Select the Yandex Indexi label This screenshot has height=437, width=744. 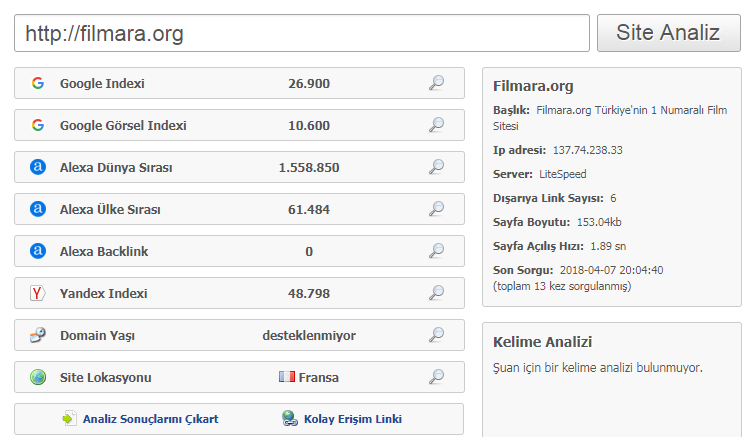(x=103, y=293)
